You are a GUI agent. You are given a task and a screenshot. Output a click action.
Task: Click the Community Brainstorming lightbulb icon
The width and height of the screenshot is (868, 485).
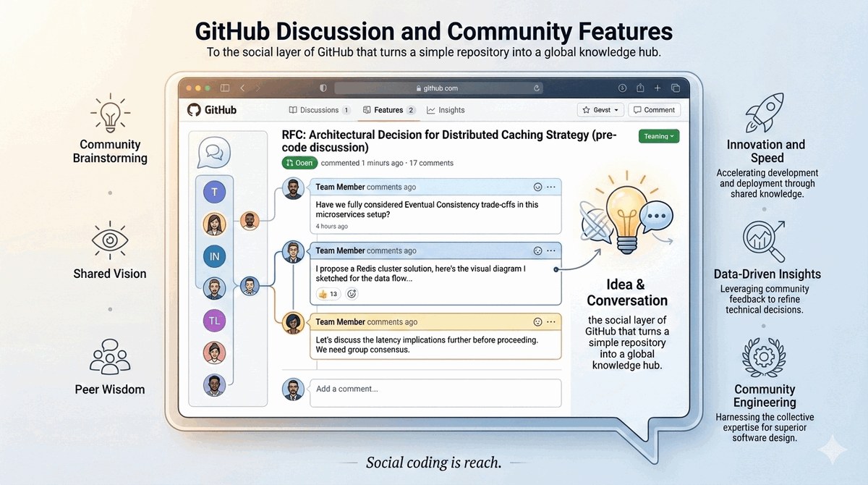(x=110, y=113)
